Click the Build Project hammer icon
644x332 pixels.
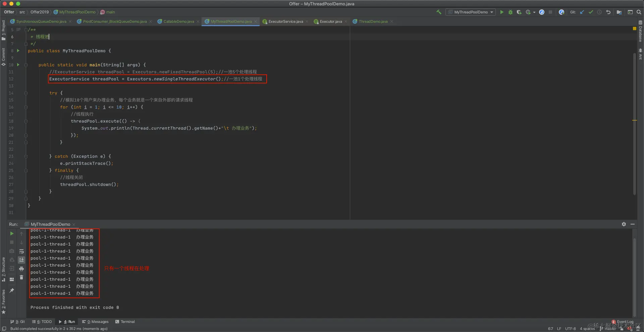(x=439, y=12)
